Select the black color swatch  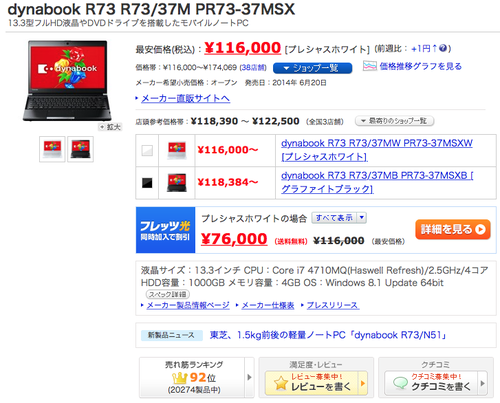[x=147, y=183]
